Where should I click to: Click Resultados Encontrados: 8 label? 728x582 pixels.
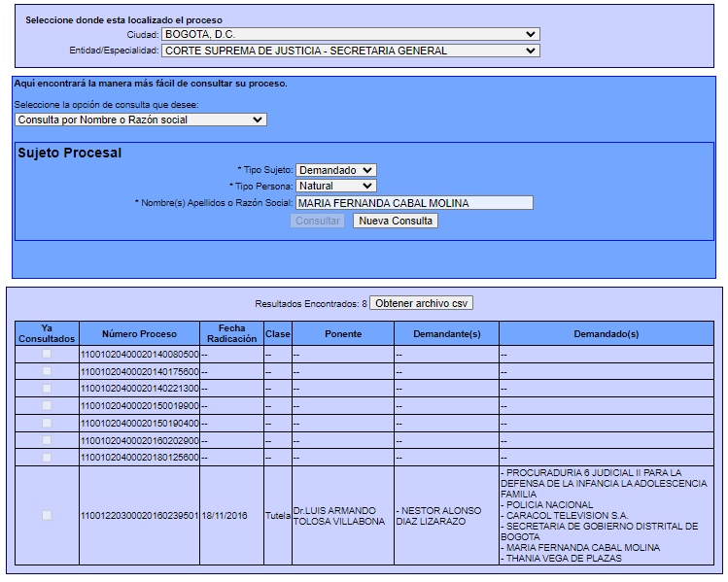[311, 304]
